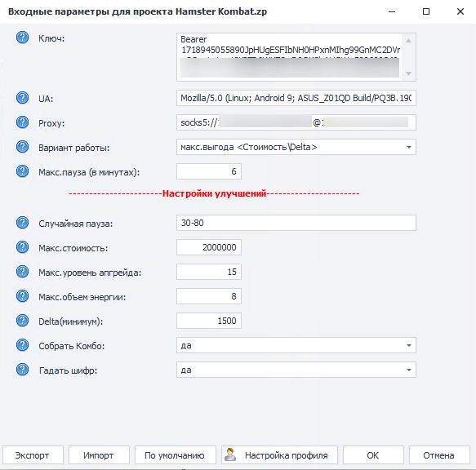This screenshot has width=476, height=470.
Task: Open Настройка профиля settings
Action: 279,455
